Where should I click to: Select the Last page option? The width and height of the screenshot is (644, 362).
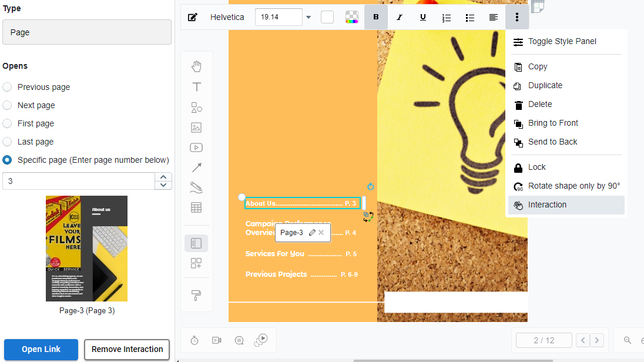7,142
